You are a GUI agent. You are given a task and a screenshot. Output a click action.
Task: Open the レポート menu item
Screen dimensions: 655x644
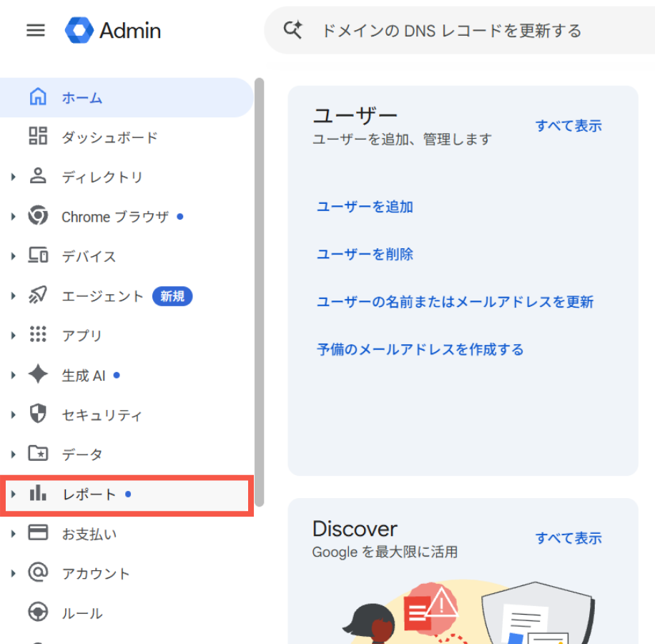tap(127, 494)
